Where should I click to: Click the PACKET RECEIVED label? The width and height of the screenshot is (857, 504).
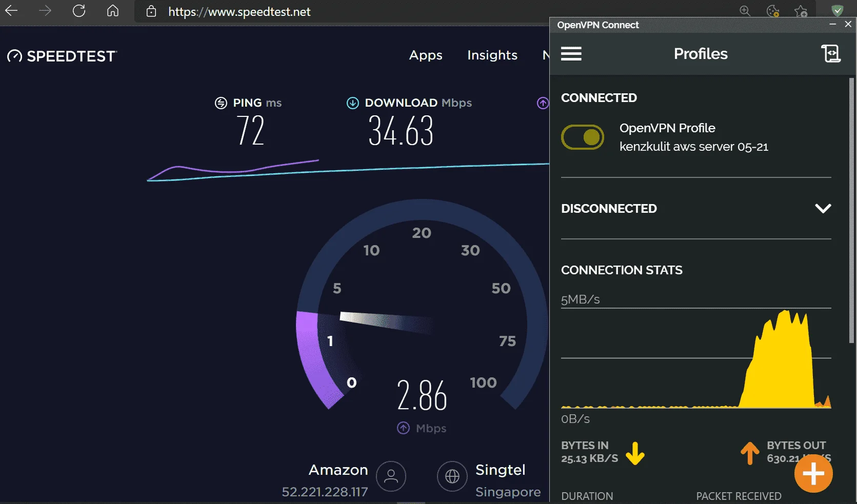click(739, 496)
